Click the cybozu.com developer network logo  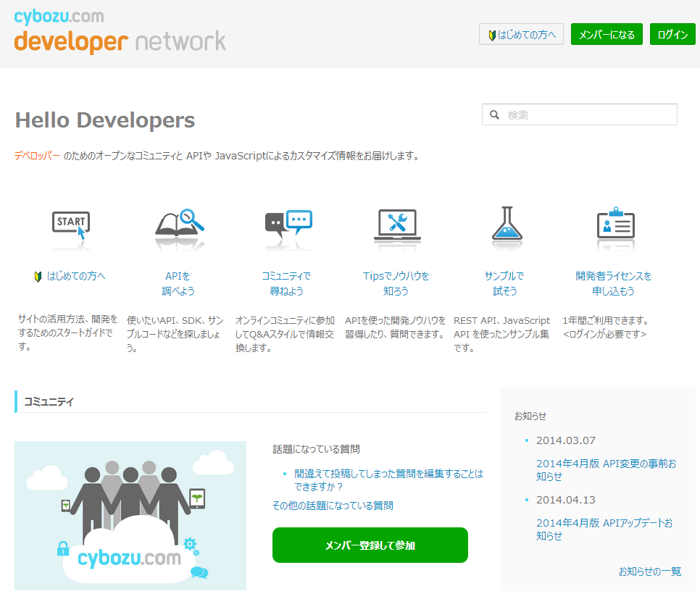(x=120, y=31)
